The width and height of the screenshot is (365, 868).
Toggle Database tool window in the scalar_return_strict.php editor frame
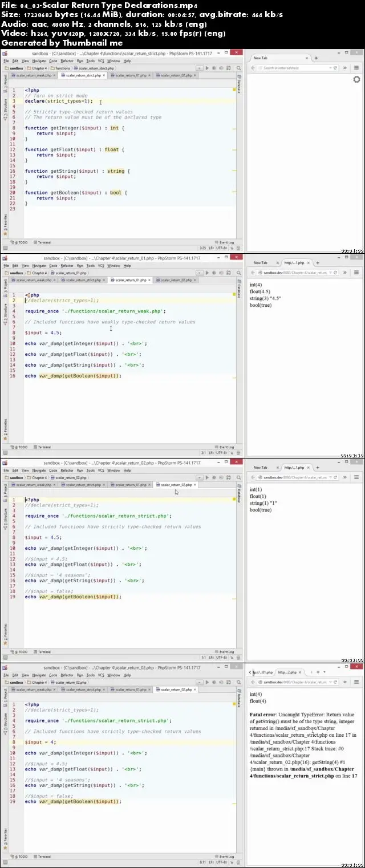(239, 85)
